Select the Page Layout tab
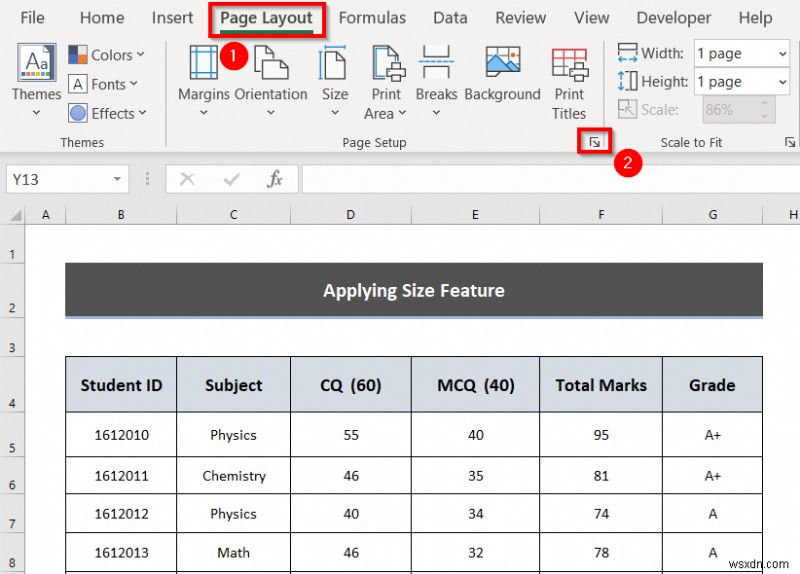This screenshot has height=574, width=800. [266, 18]
